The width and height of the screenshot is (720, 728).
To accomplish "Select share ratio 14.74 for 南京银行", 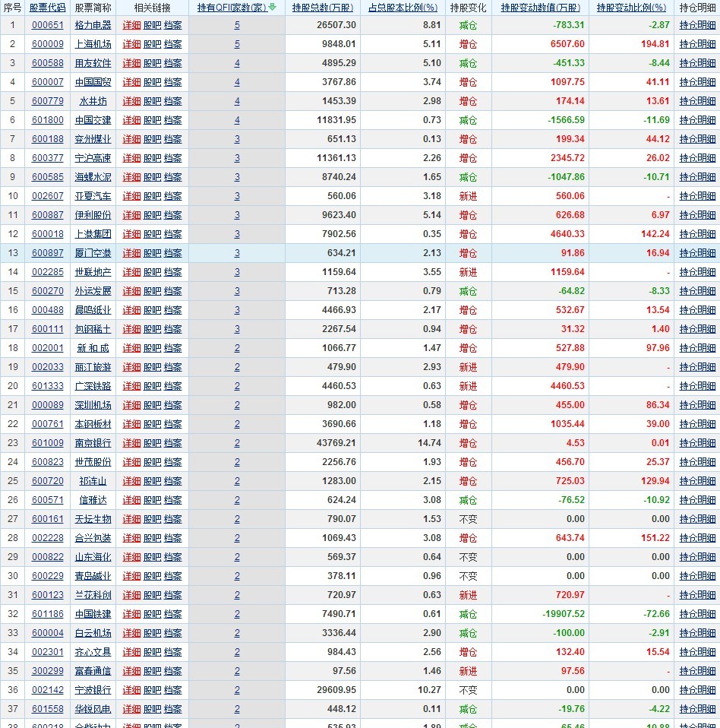I will coord(429,443).
